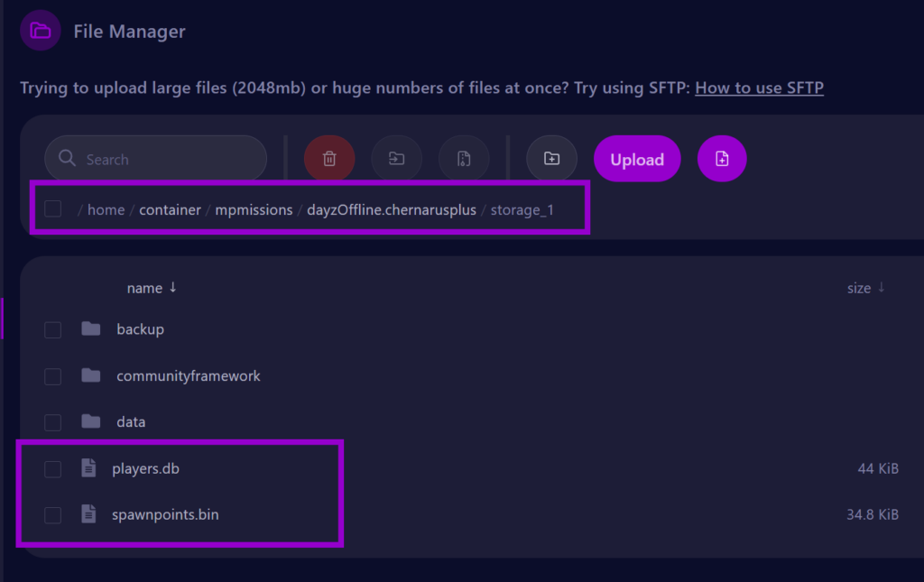Click the archive files icon button

click(464, 160)
